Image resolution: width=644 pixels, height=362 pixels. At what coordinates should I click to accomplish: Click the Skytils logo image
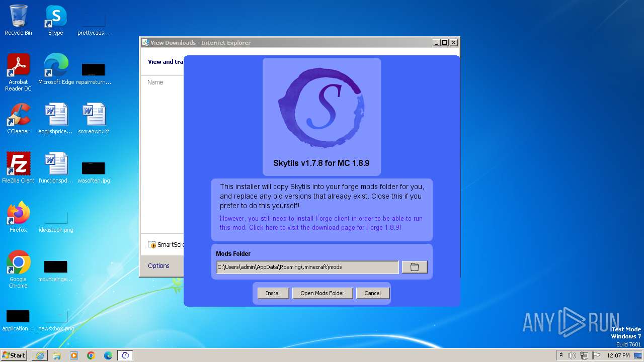coord(321,108)
